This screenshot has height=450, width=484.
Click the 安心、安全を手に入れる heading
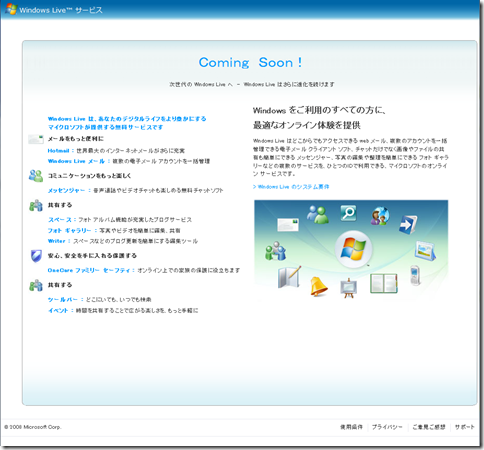(x=92, y=256)
